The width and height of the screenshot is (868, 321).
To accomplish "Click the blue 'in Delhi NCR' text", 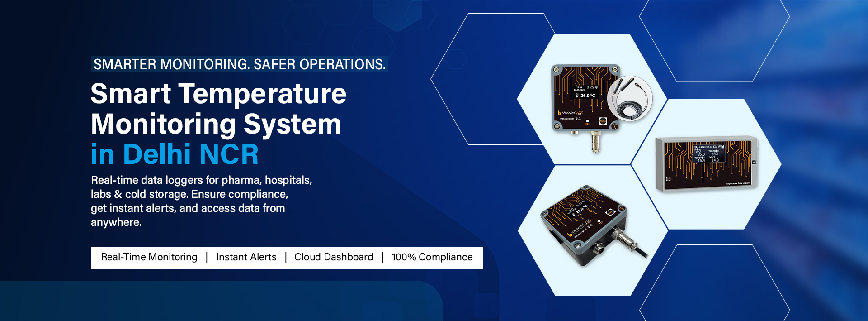I will [175, 154].
